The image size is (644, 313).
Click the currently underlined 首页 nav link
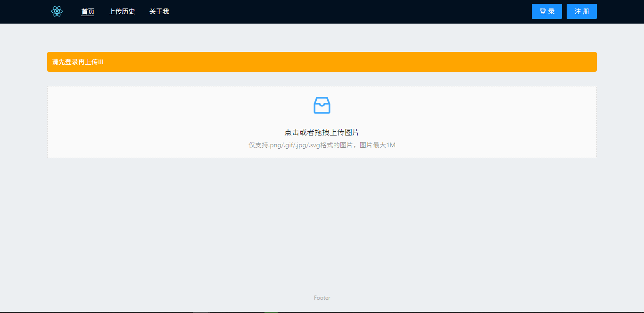coord(88,11)
